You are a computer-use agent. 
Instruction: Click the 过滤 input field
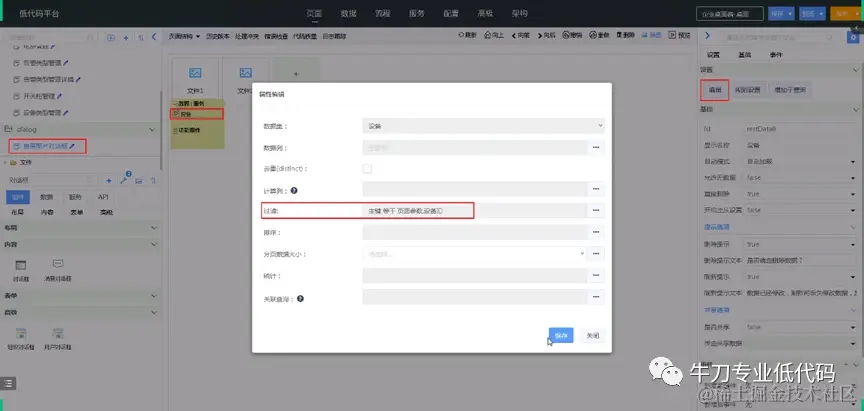coord(475,210)
